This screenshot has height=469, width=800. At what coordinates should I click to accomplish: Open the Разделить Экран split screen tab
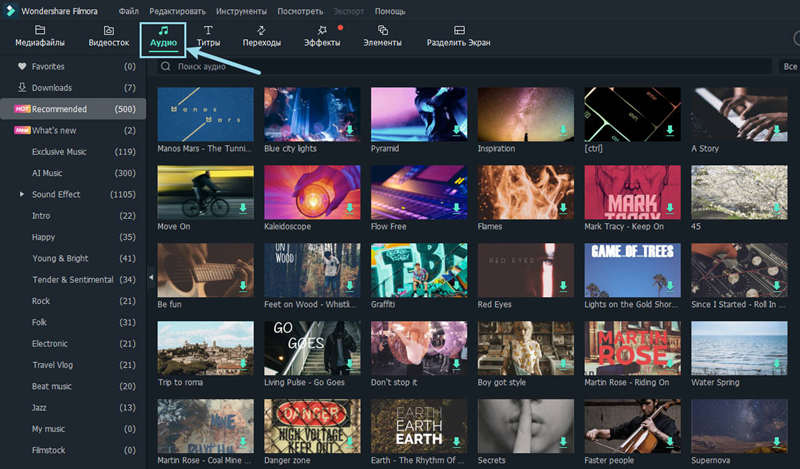point(458,36)
